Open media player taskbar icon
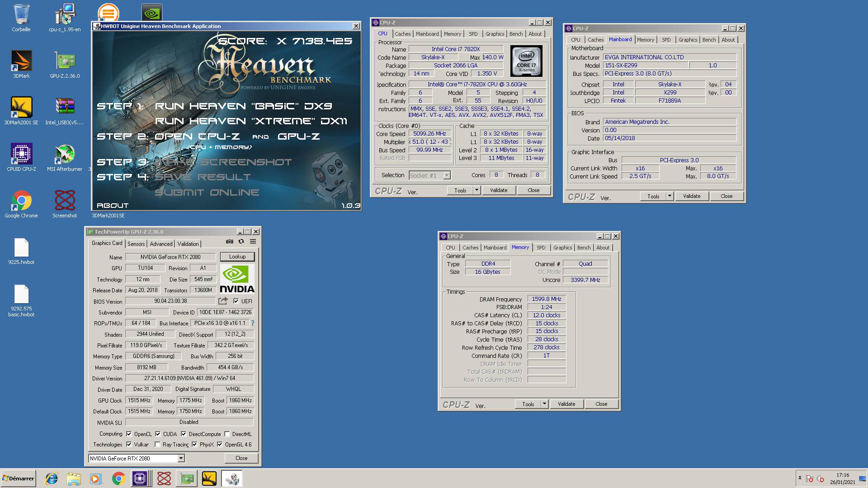 96,479
